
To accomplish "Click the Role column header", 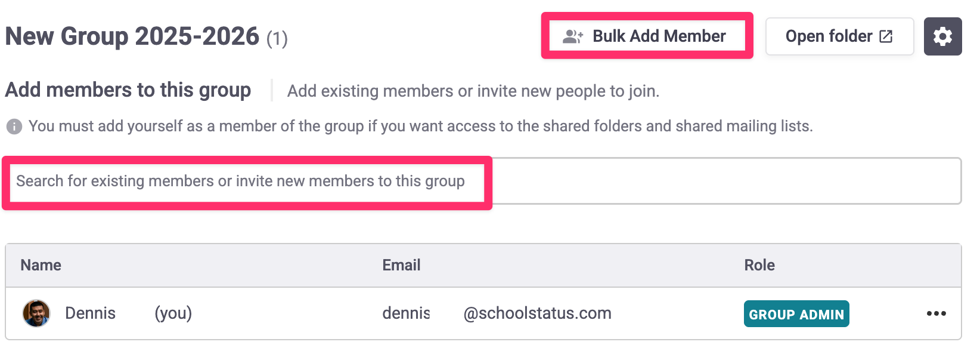I will point(759,265).
